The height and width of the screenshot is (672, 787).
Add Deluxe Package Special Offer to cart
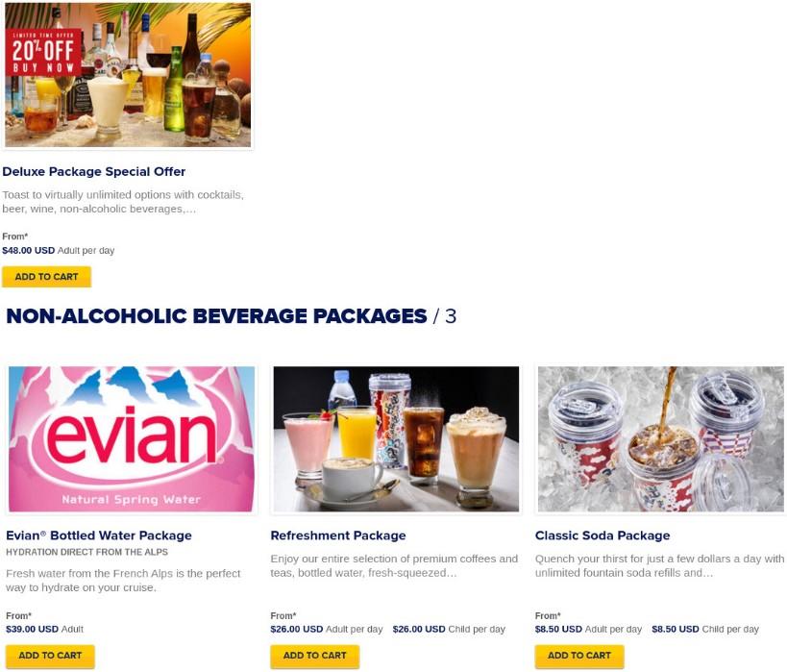pyautogui.click(x=46, y=277)
